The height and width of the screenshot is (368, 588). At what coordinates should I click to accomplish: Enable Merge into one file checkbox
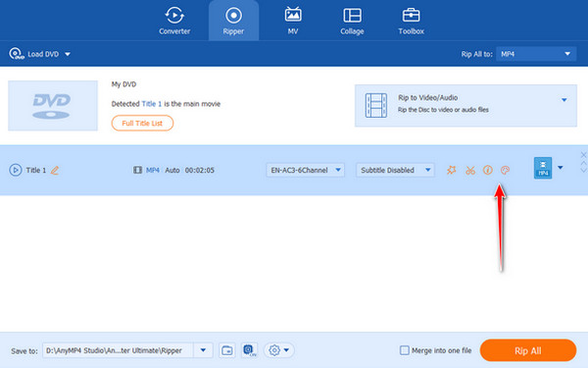(x=404, y=350)
